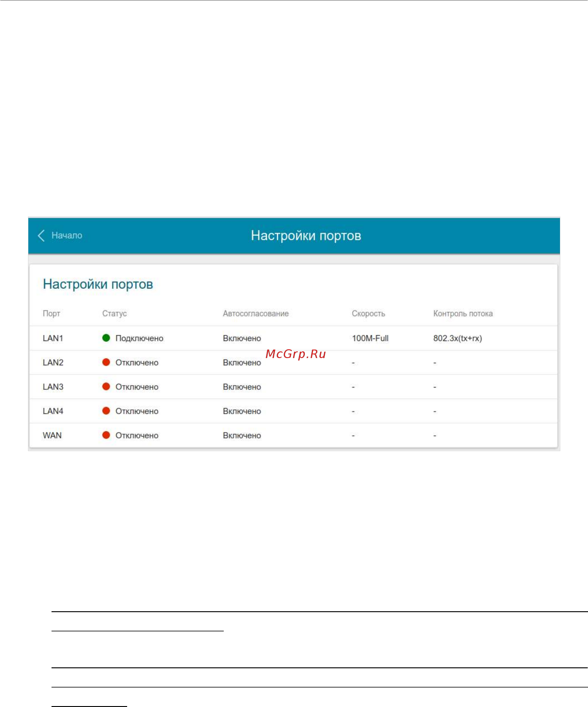Click the Автосогласование column header
The width and height of the screenshot is (588, 707).
click(x=256, y=314)
